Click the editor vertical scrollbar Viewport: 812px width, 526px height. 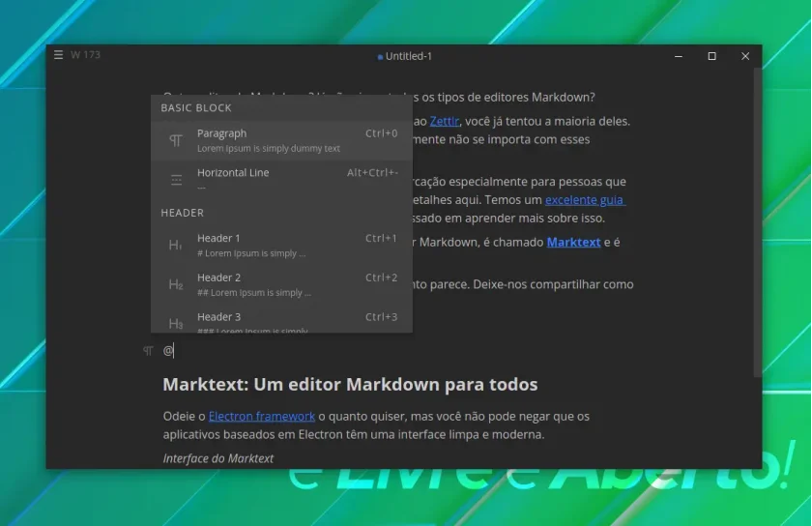757,222
